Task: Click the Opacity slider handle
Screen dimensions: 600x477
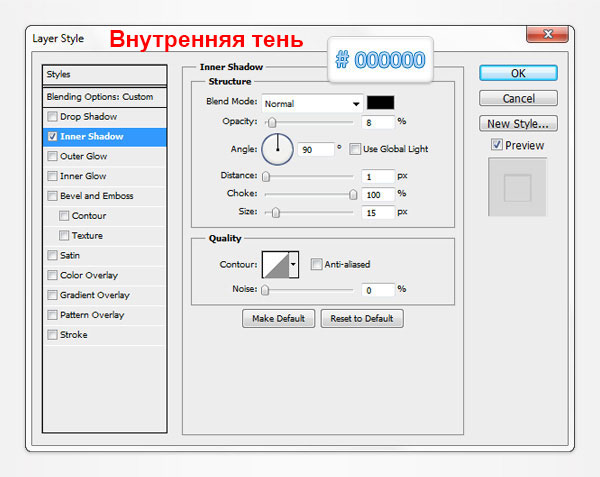Action: click(x=272, y=123)
